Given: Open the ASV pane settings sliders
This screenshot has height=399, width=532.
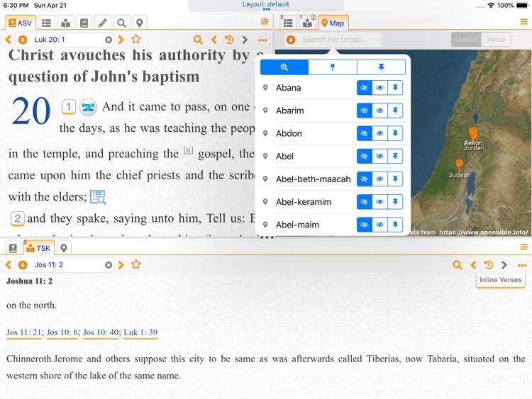Looking at the screenshot, I should (x=265, y=22).
